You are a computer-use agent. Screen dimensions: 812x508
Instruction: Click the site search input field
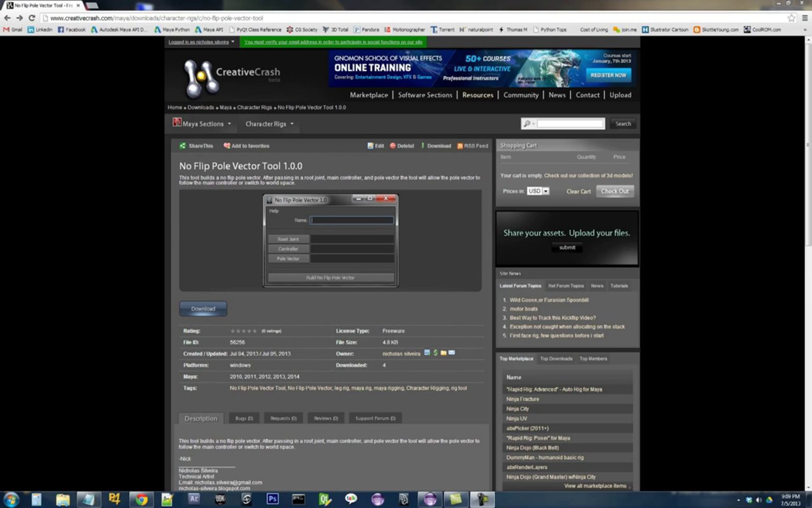point(570,124)
